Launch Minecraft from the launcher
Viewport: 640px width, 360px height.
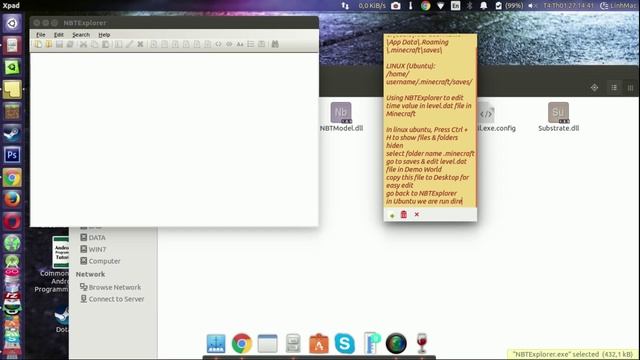pyautogui.click(x=12, y=111)
